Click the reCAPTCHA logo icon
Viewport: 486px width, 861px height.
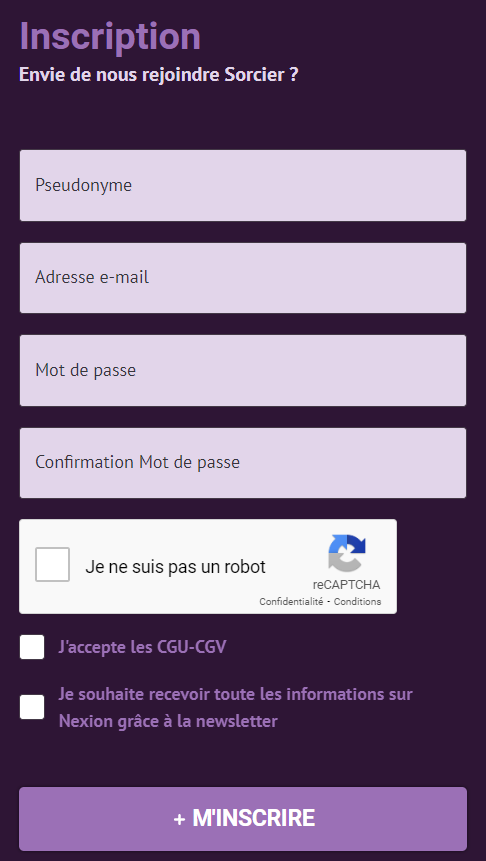pyautogui.click(x=347, y=553)
